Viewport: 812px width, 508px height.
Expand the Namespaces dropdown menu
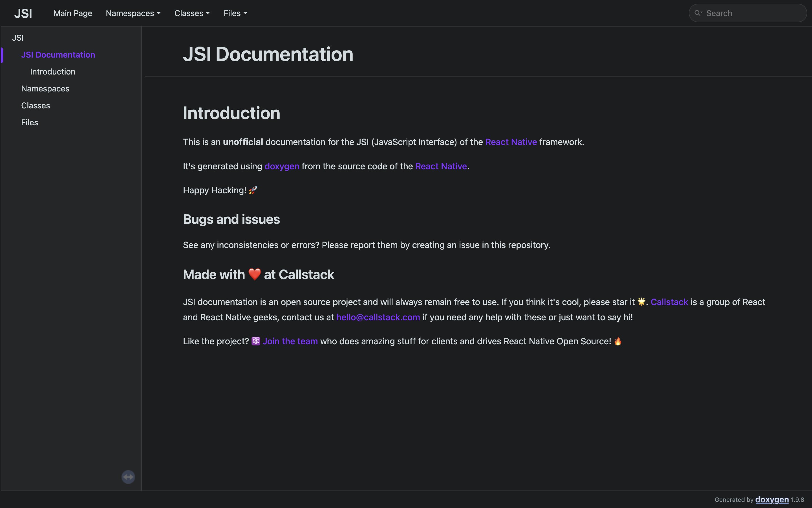(x=133, y=13)
